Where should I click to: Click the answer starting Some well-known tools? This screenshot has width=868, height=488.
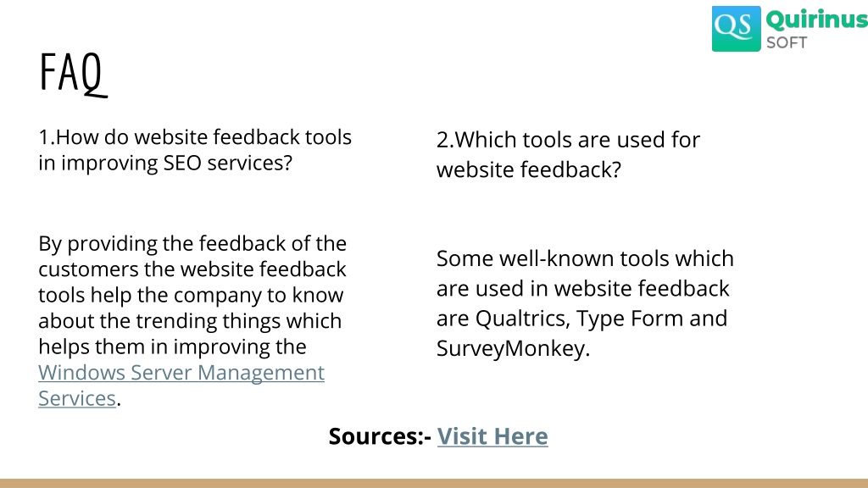pyautogui.click(x=585, y=303)
